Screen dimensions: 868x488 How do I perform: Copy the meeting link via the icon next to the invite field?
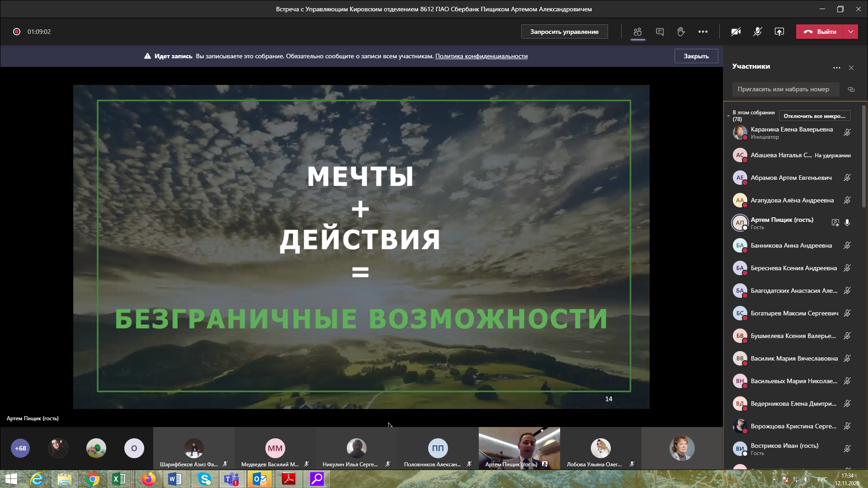[x=851, y=89]
